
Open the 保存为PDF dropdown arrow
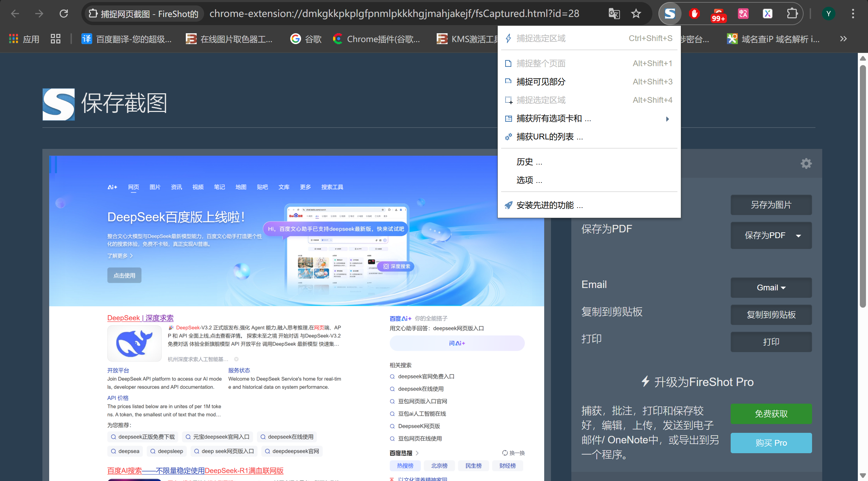click(798, 235)
